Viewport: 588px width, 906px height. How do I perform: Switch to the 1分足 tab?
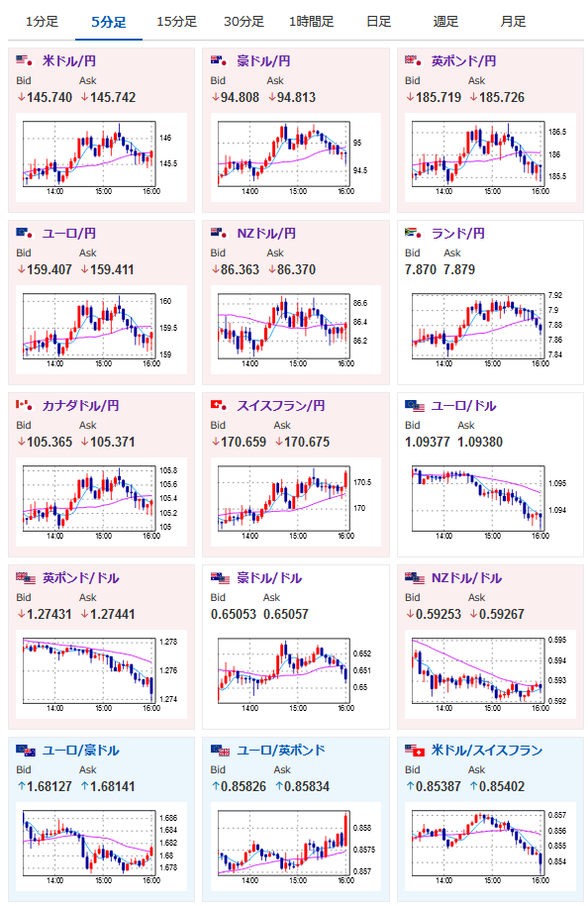pyautogui.click(x=42, y=22)
